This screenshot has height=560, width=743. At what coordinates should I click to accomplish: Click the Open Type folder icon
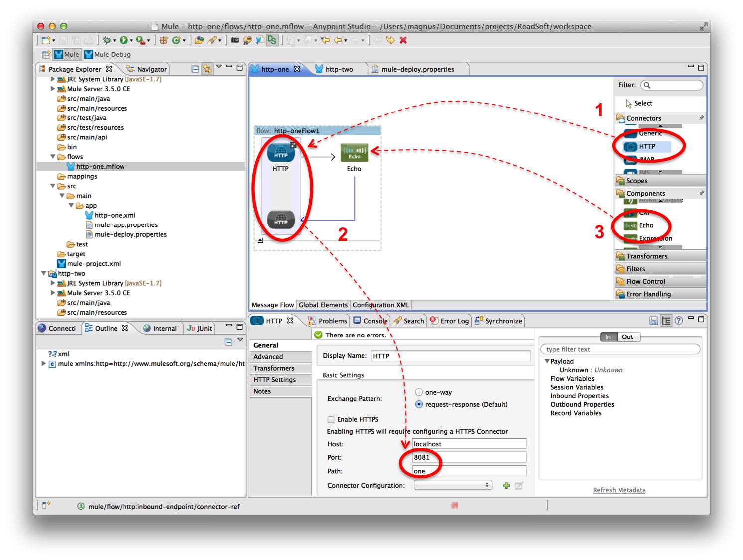pos(199,40)
